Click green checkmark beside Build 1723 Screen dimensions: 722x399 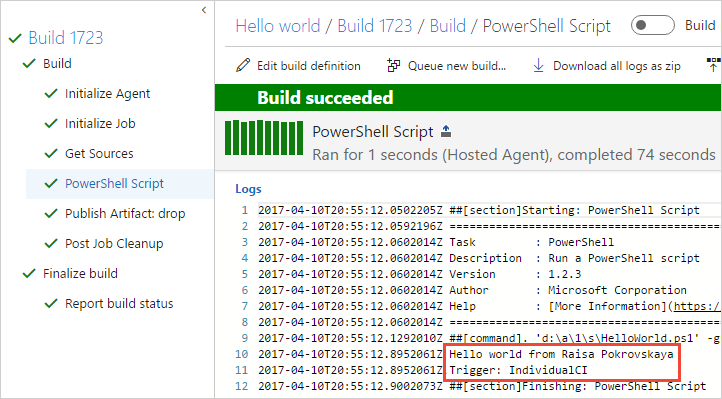[x=15, y=38]
